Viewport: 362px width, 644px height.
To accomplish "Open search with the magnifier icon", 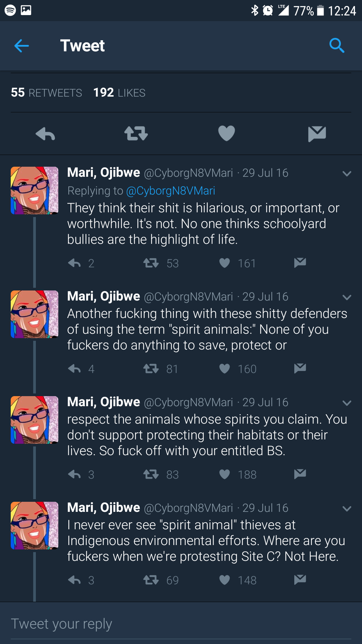I will [337, 45].
